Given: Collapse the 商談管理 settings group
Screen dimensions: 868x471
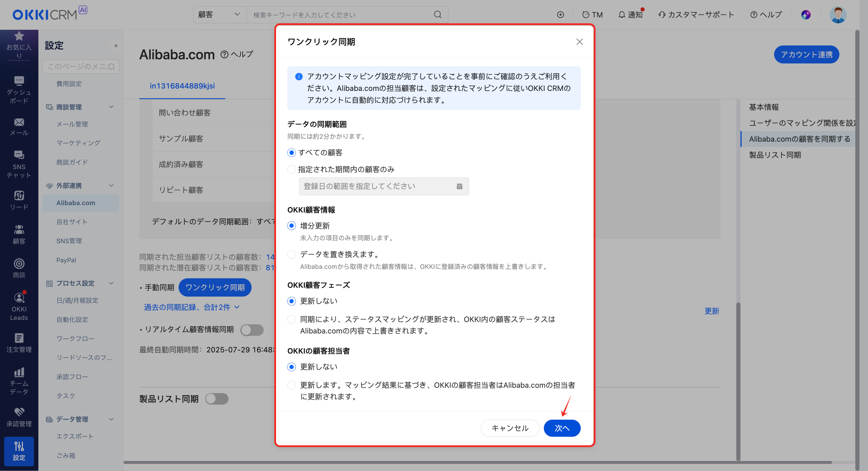Looking at the screenshot, I should click(111, 107).
